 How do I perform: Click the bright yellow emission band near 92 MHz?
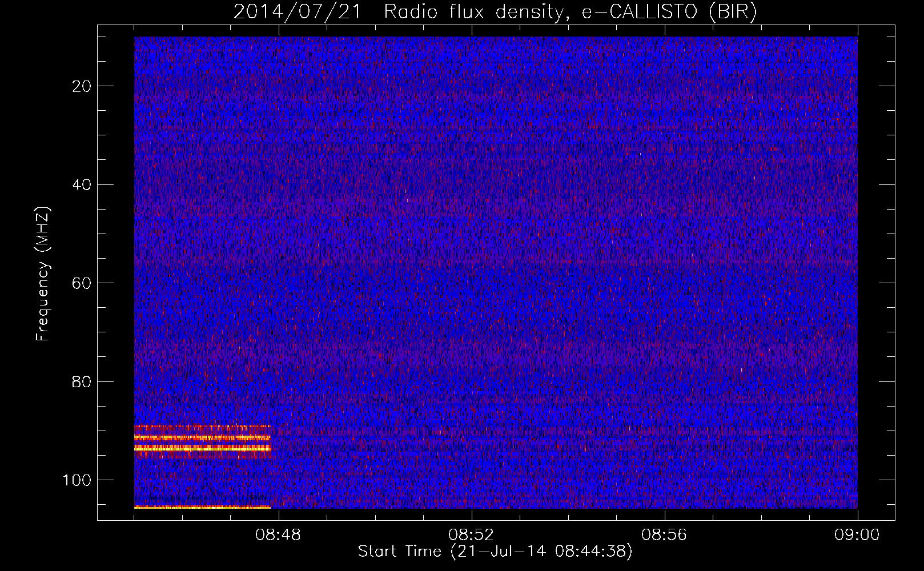tap(202, 438)
